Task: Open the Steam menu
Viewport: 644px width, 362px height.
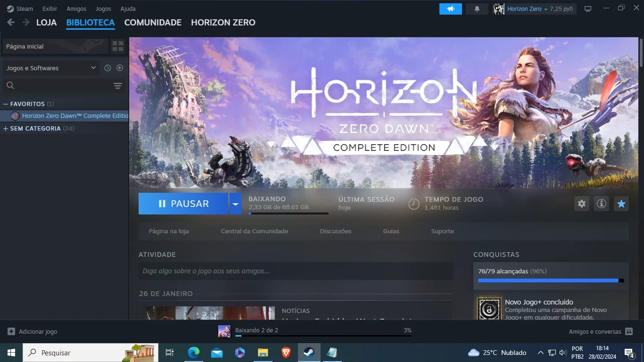Action: pyautogui.click(x=25, y=9)
